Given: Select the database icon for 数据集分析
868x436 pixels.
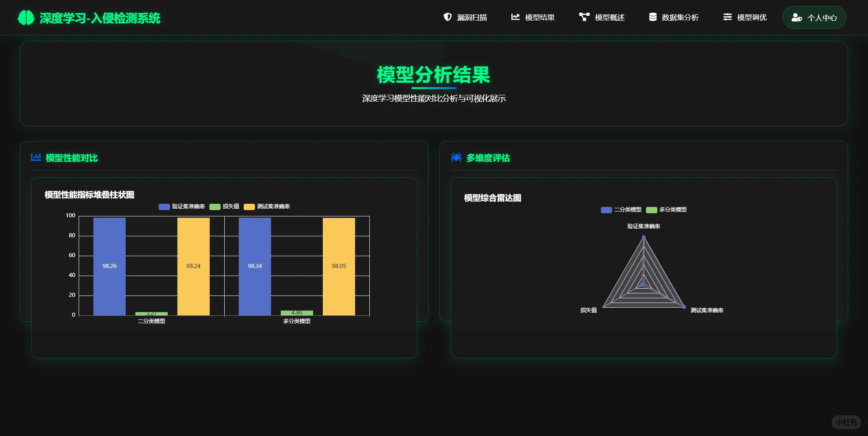Looking at the screenshot, I should [x=652, y=17].
